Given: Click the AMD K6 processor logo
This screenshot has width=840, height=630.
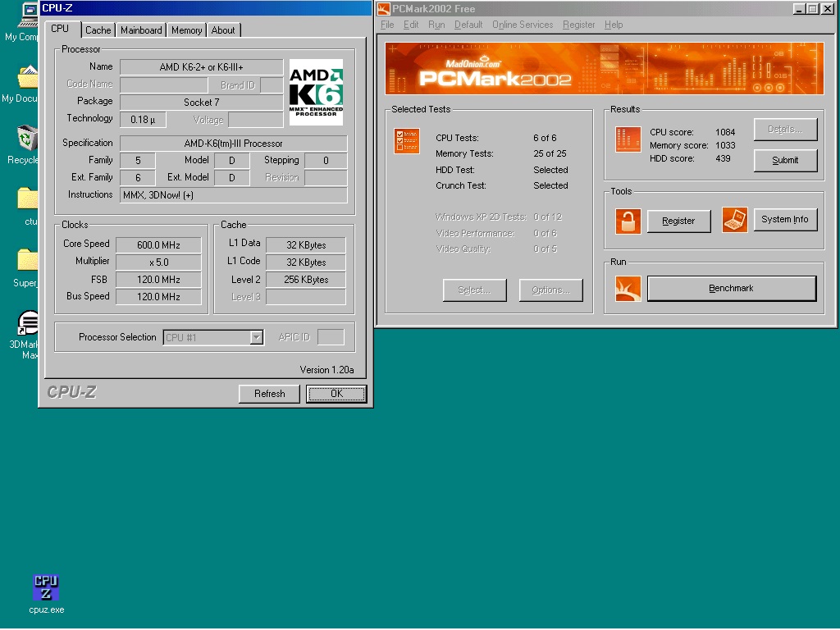Looking at the screenshot, I should click(316, 92).
